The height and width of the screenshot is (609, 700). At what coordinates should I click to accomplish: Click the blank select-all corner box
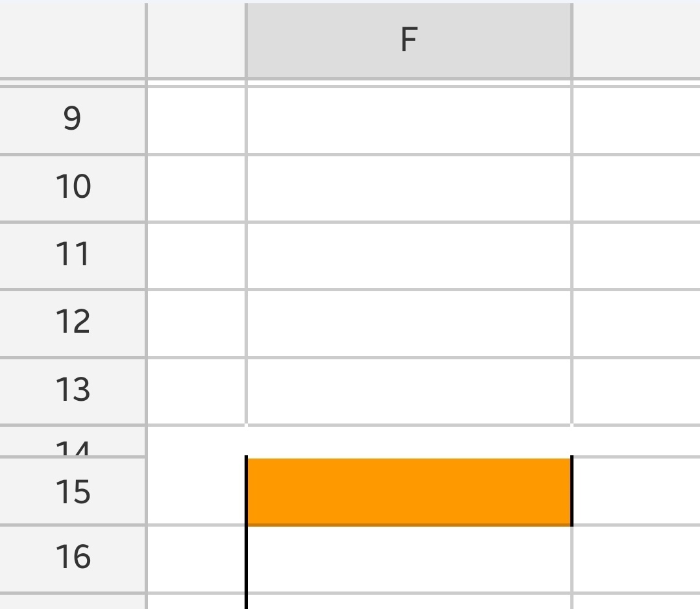pyautogui.click(x=72, y=41)
